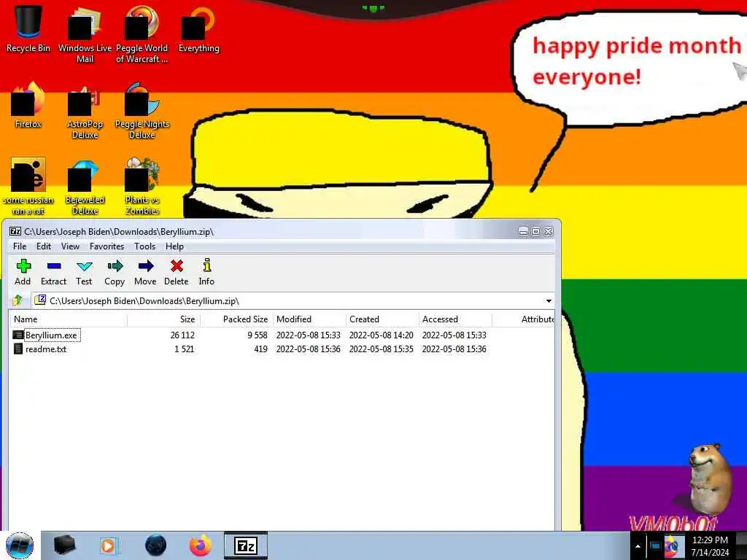This screenshot has width=747, height=560.
Task: Launch Firefox from the desktop
Action: pyautogui.click(x=28, y=105)
